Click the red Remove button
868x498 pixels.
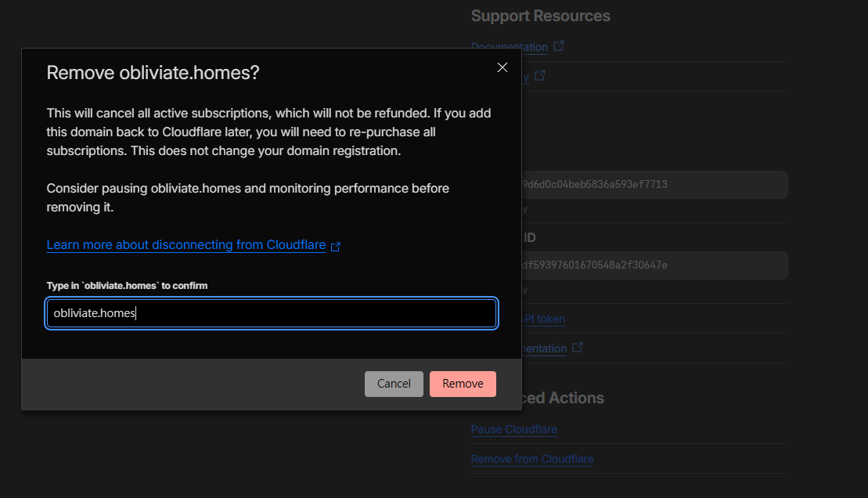463,384
